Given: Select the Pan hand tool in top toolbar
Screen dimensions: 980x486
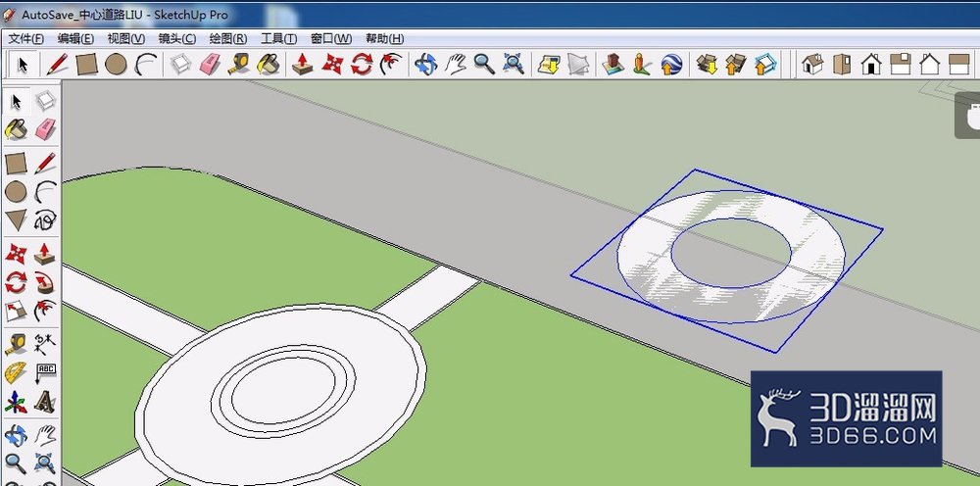Looking at the screenshot, I should (455, 64).
